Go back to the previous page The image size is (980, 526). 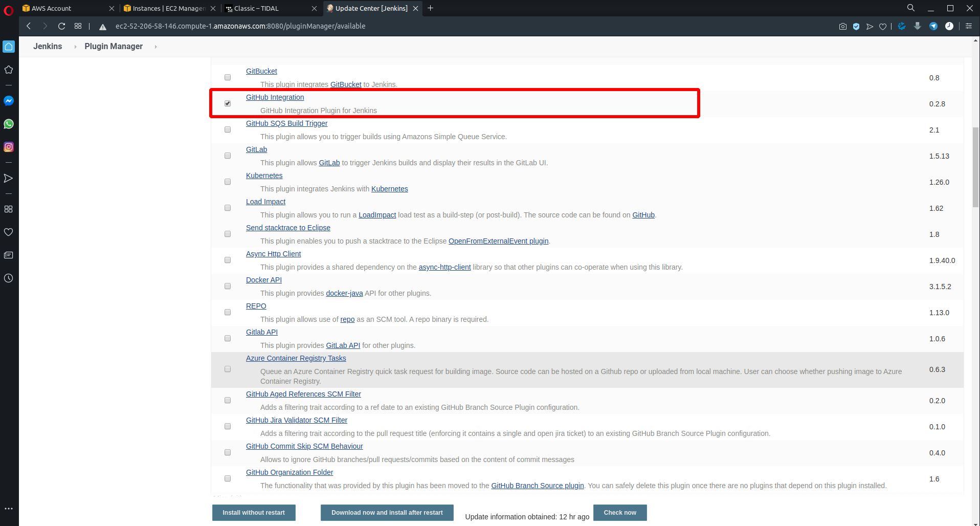pos(29,26)
